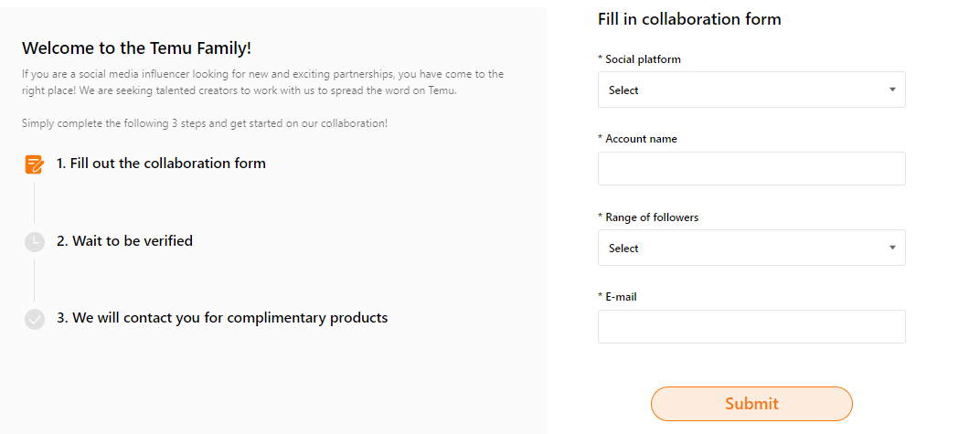This screenshot has height=434, width=980.
Task: Click the grey checkmark icon beside step 3
Action: point(34,319)
